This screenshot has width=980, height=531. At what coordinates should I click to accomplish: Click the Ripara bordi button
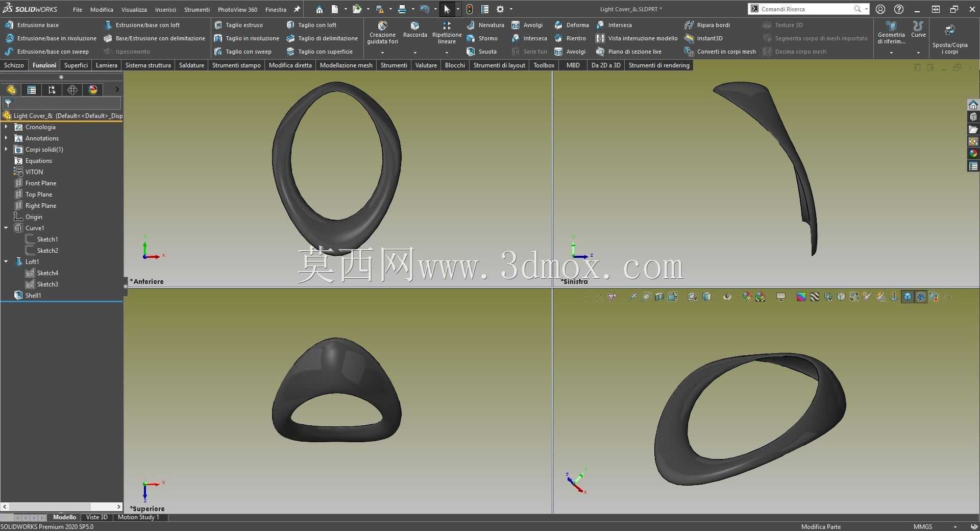click(x=707, y=25)
